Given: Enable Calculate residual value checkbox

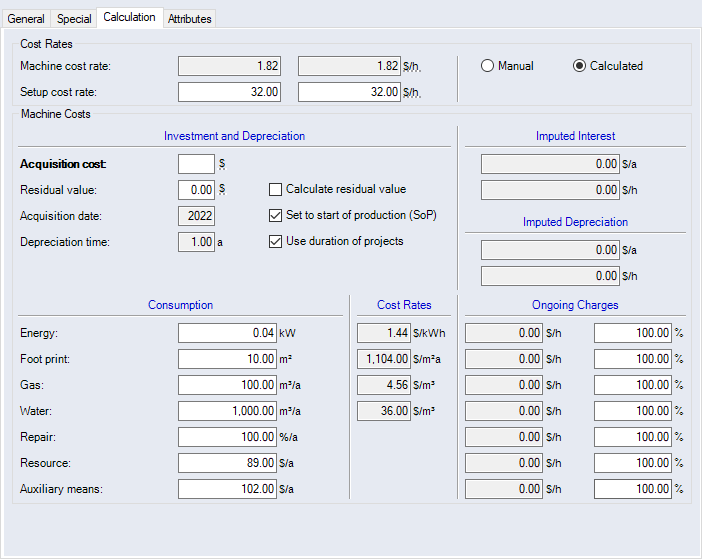Looking at the screenshot, I should pos(276,189).
